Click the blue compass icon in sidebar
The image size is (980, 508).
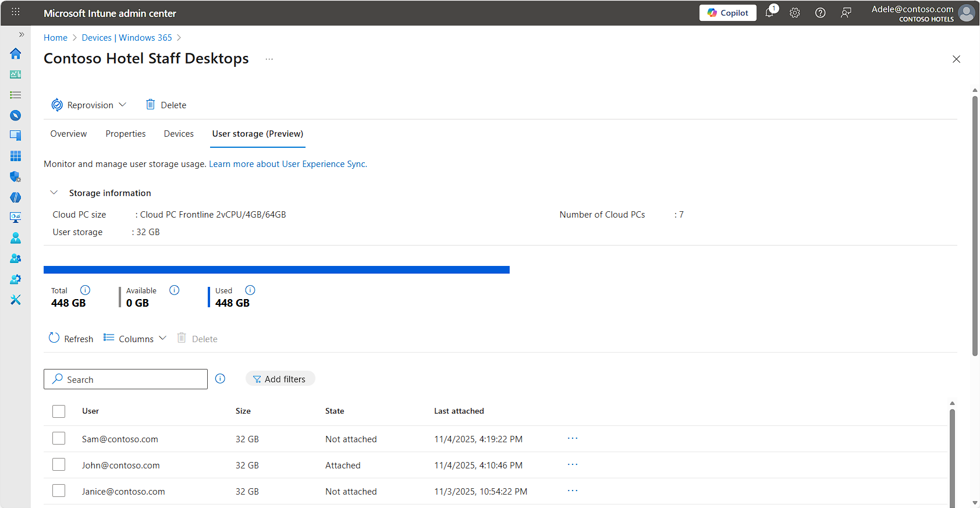[x=16, y=115]
